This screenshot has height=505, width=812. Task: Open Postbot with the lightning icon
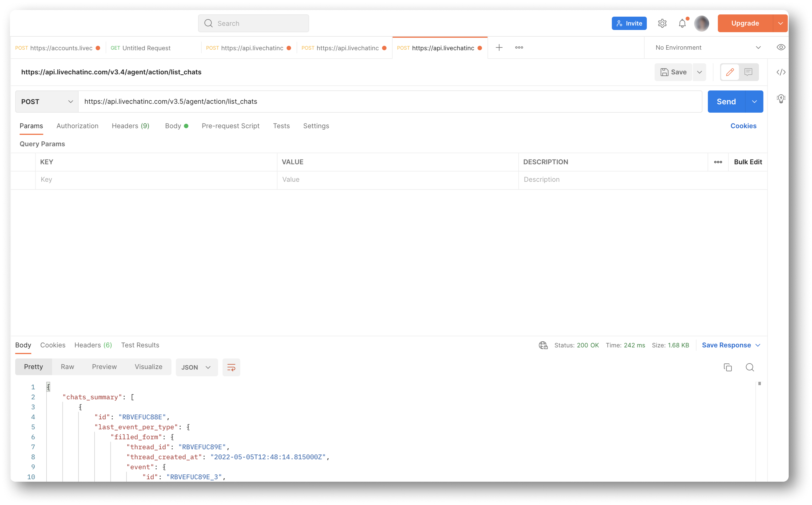[781, 98]
